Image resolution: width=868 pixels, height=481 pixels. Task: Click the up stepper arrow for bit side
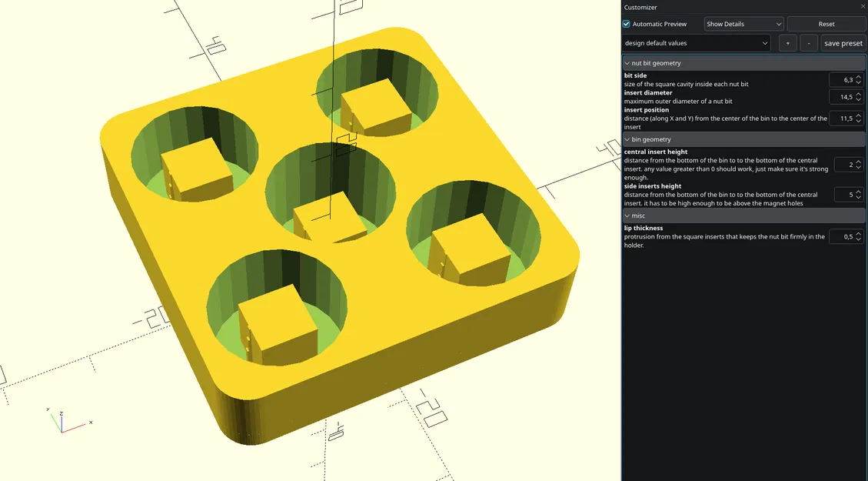859,77
